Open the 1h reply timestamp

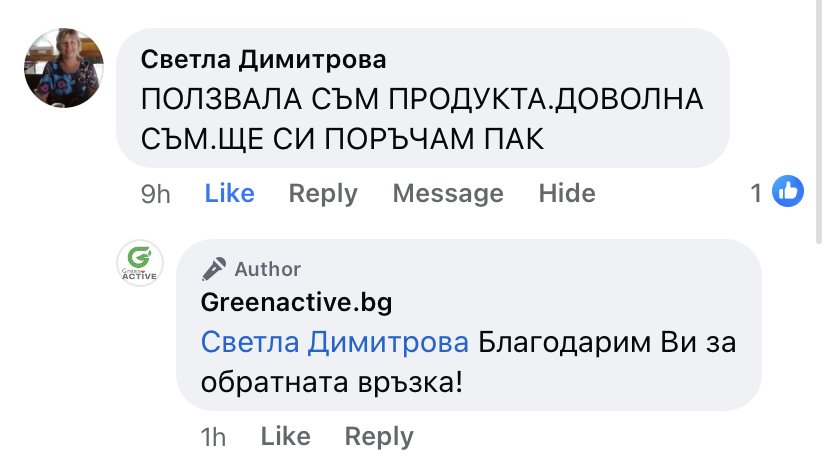(x=213, y=438)
